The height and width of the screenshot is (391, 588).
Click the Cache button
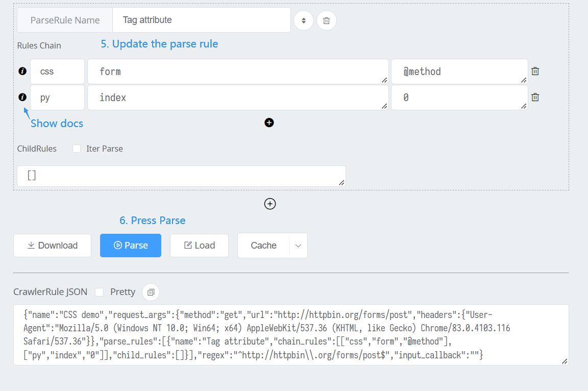(263, 246)
